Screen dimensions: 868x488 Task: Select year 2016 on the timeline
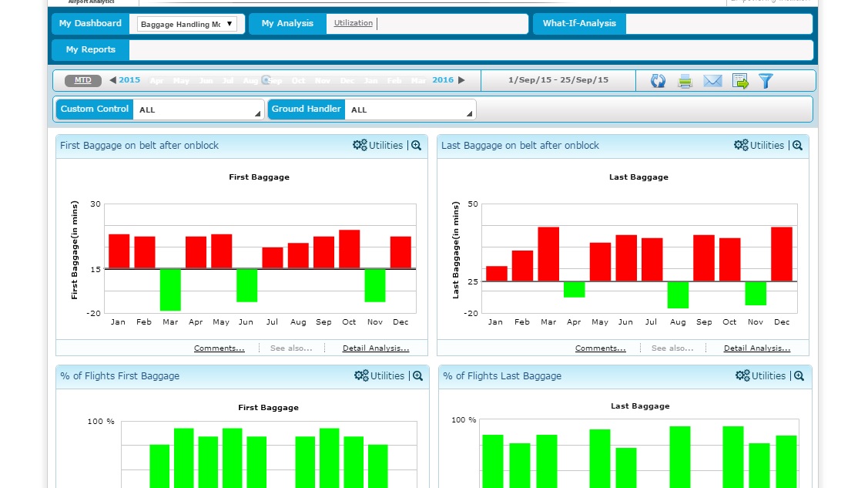[443, 79]
